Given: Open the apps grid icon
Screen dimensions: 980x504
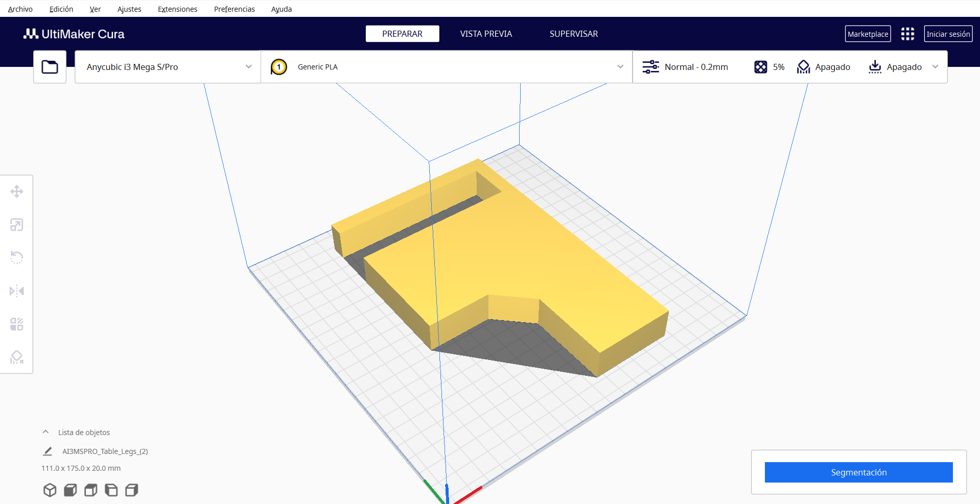Looking at the screenshot, I should [x=907, y=34].
